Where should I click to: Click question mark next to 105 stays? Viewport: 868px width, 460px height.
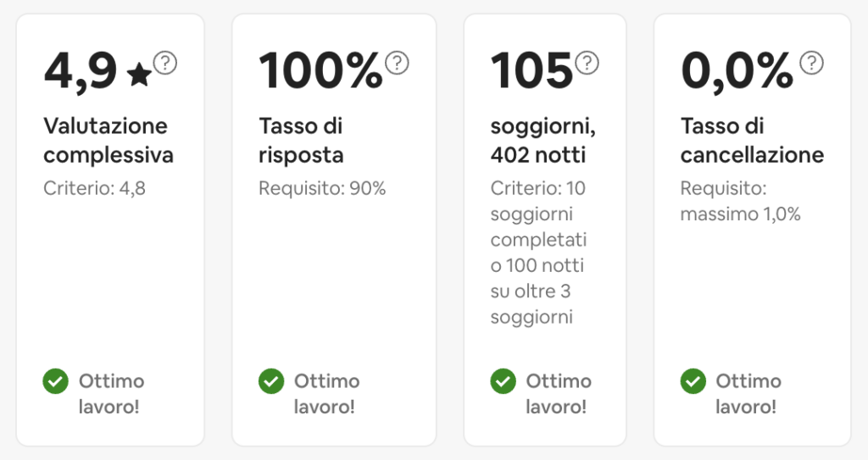coord(587,63)
